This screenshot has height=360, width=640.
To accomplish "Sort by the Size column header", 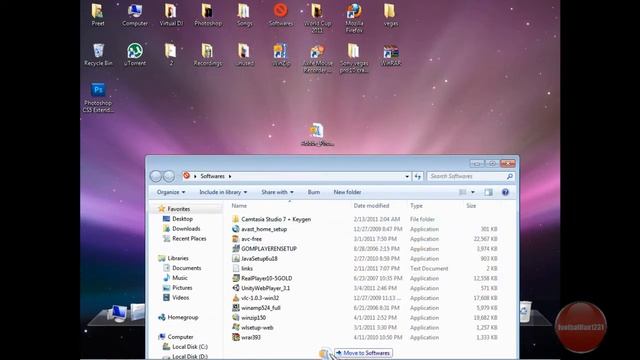I will coord(471,206).
